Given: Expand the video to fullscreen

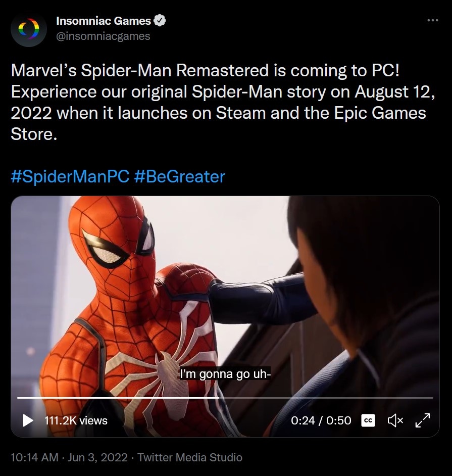Looking at the screenshot, I should [422, 420].
